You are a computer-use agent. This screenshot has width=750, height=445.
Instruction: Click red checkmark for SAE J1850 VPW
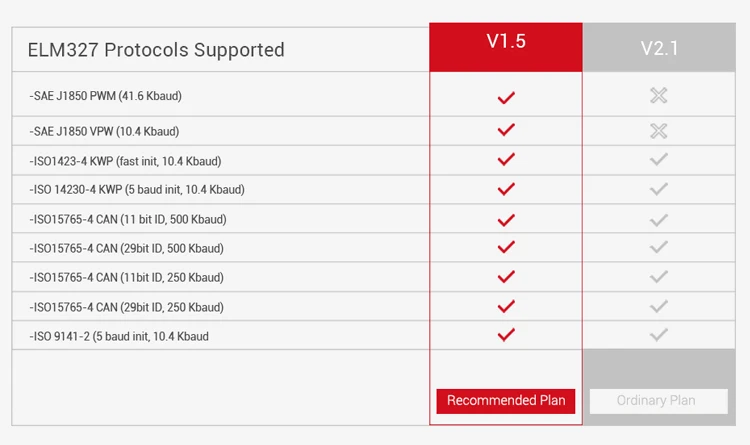click(x=506, y=130)
